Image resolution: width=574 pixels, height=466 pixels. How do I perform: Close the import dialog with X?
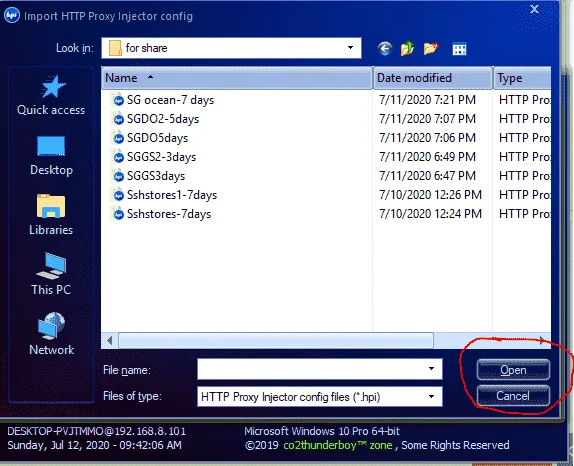534,9
